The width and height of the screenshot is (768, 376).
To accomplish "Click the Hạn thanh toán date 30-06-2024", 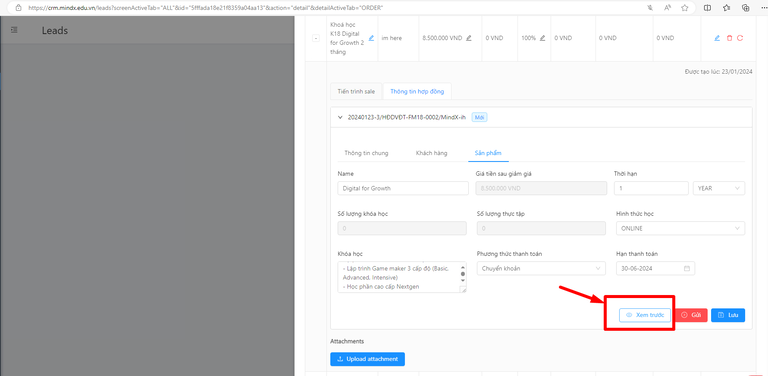I will click(654, 268).
